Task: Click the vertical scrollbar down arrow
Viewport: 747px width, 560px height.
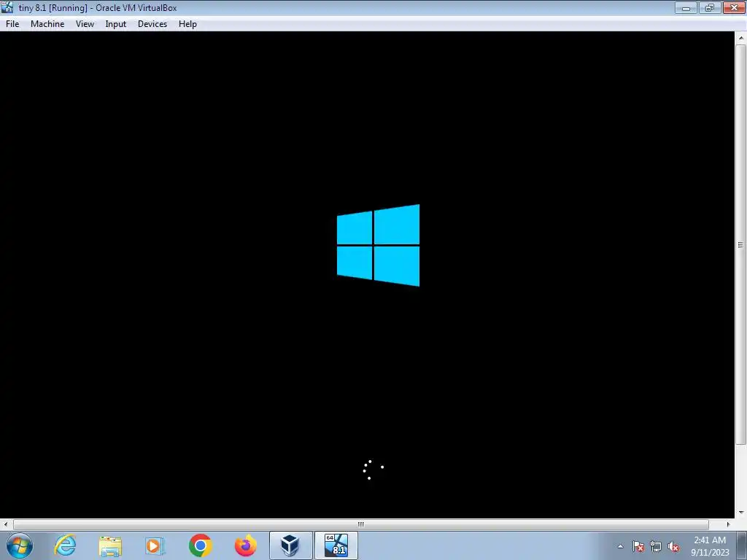Action: coord(741,513)
